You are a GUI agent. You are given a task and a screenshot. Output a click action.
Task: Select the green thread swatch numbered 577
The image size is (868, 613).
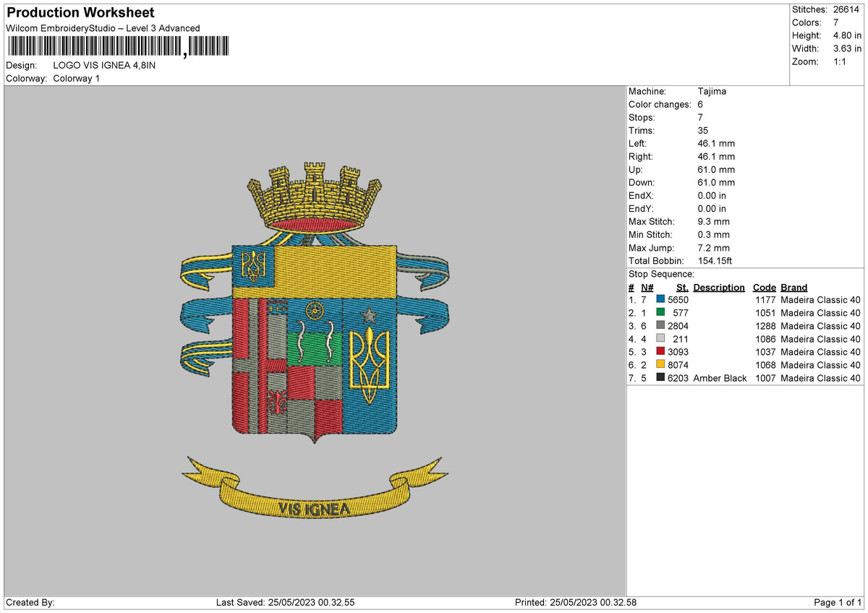tap(659, 313)
